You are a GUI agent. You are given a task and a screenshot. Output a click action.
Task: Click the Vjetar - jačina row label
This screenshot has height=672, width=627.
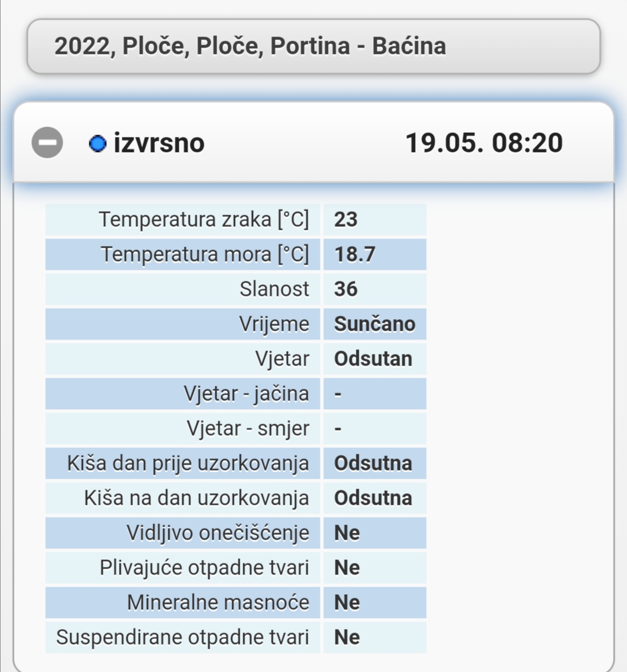pyautogui.click(x=246, y=394)
